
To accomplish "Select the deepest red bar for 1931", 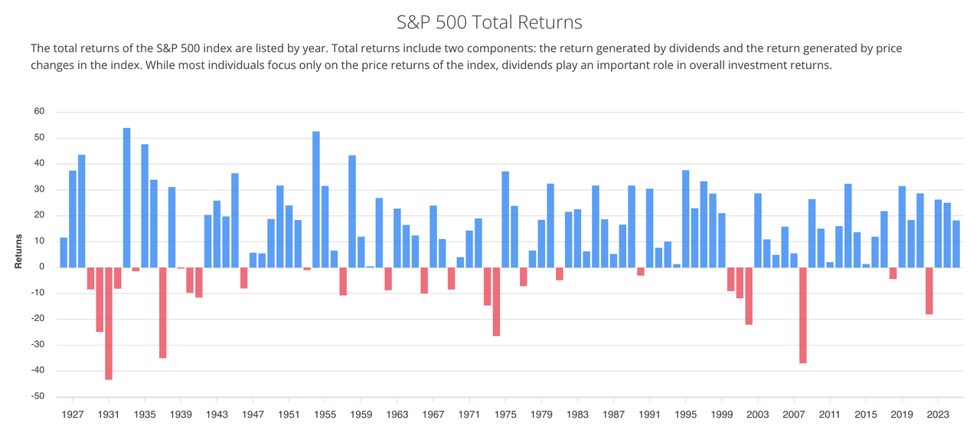I will 109,323.
